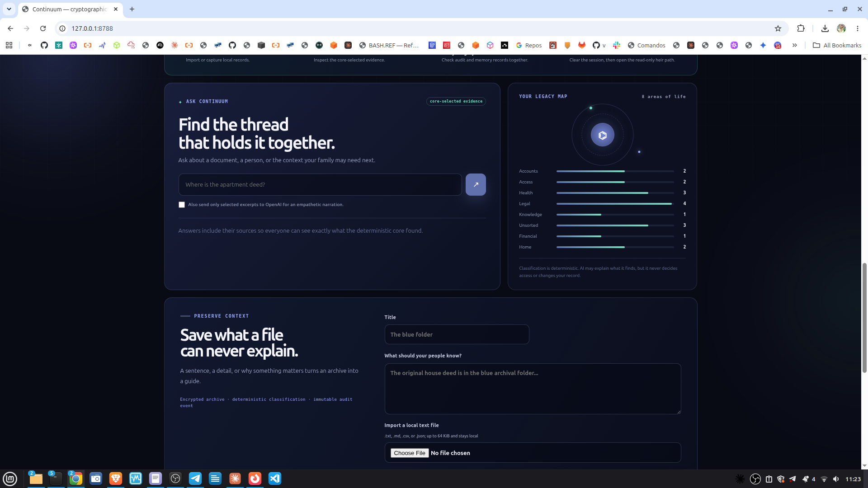Open a new browser tab

[x=132, y=9]
